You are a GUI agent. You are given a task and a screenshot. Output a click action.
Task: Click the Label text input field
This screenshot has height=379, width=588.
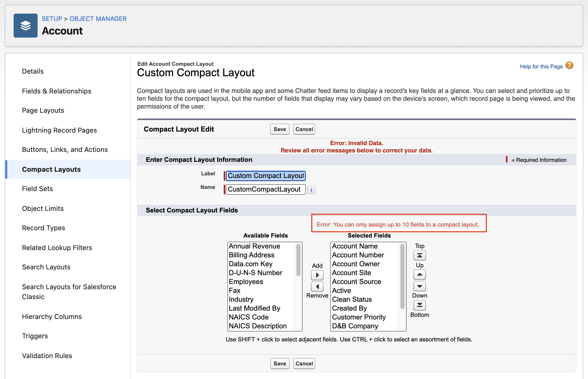click(x=266, y=176)
